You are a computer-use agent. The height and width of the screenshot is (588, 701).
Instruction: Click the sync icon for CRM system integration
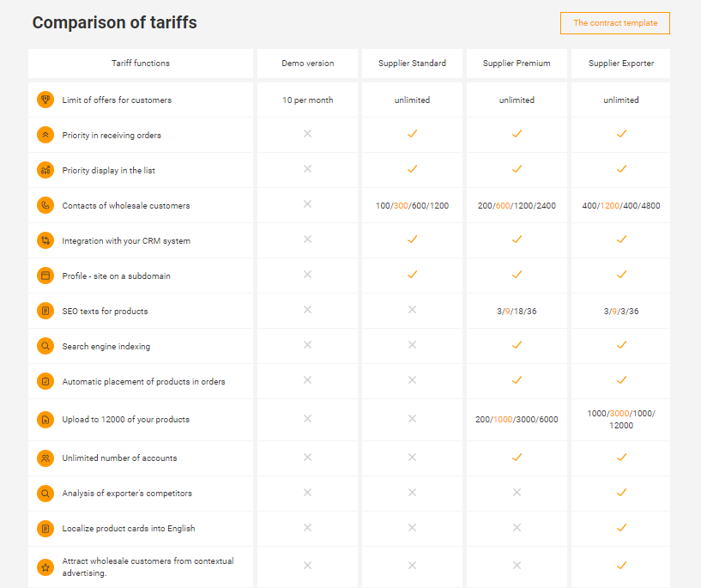(45, 240)
